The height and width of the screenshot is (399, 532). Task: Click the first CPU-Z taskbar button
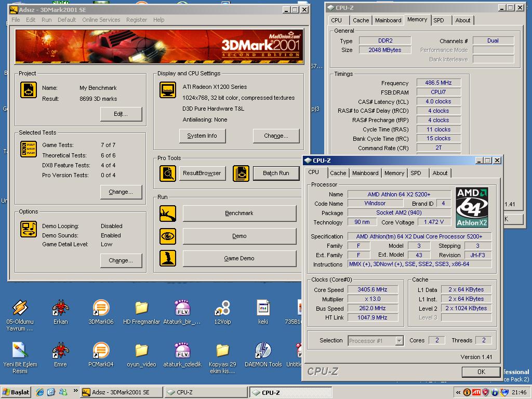coord(206,392)
